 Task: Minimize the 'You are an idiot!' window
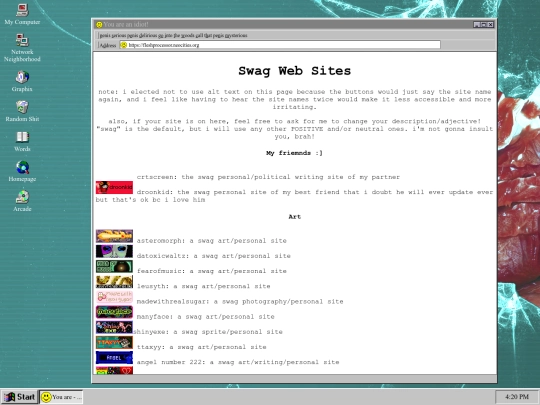coord(477,24)
